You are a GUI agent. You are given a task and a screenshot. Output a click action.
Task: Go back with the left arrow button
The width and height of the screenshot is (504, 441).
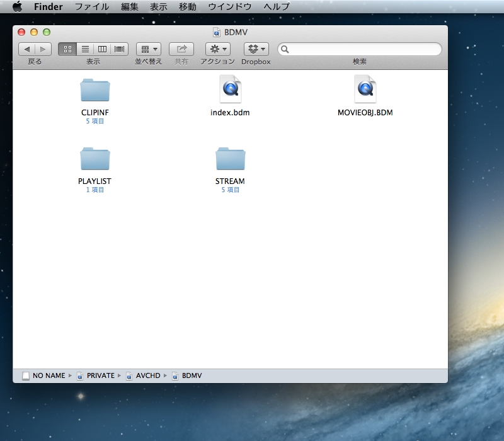tap(26, 49)
